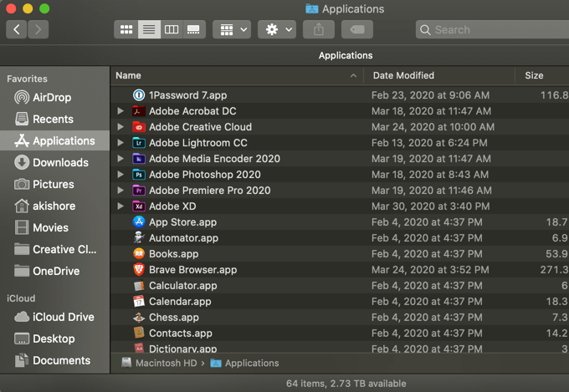Image resolution: width=569 pixels, height=392 pixels.
Task: Open Documents in the sidebar
Action: 54,360
